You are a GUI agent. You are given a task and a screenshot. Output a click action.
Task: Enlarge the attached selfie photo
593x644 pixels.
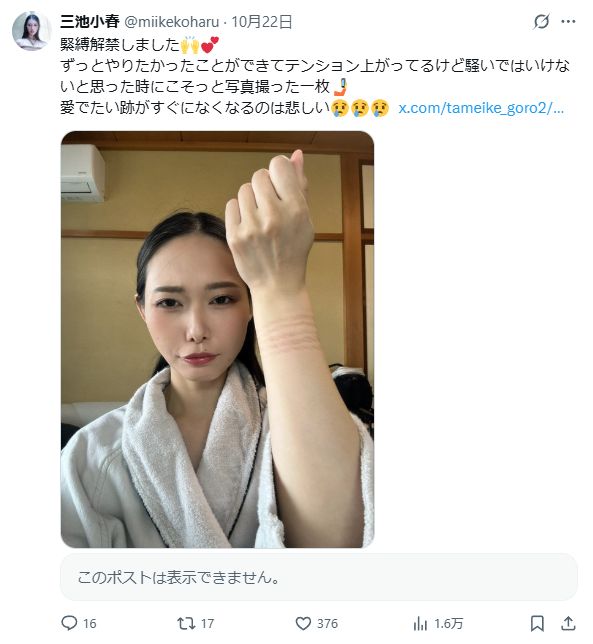pyautogui.click(x=217, y=339)
